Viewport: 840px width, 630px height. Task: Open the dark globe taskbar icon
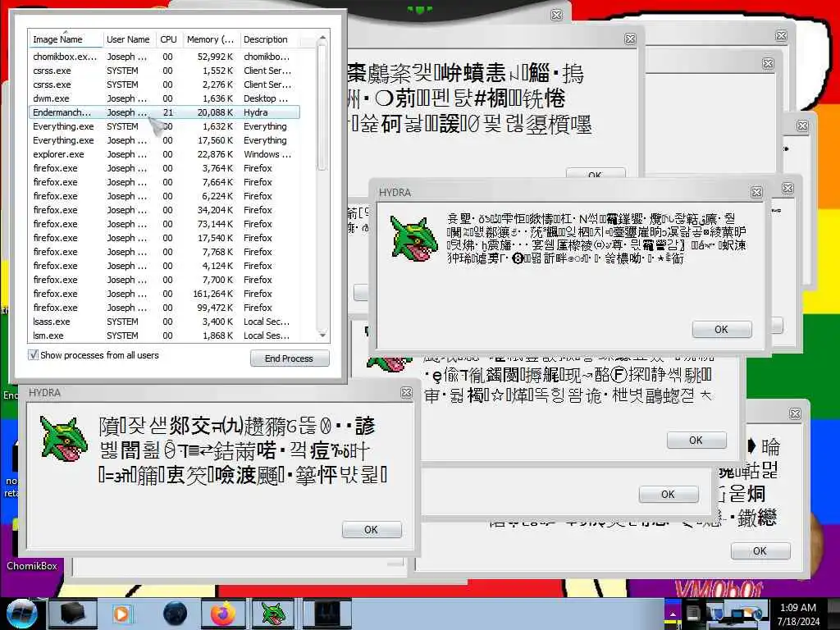coord(175,614)
